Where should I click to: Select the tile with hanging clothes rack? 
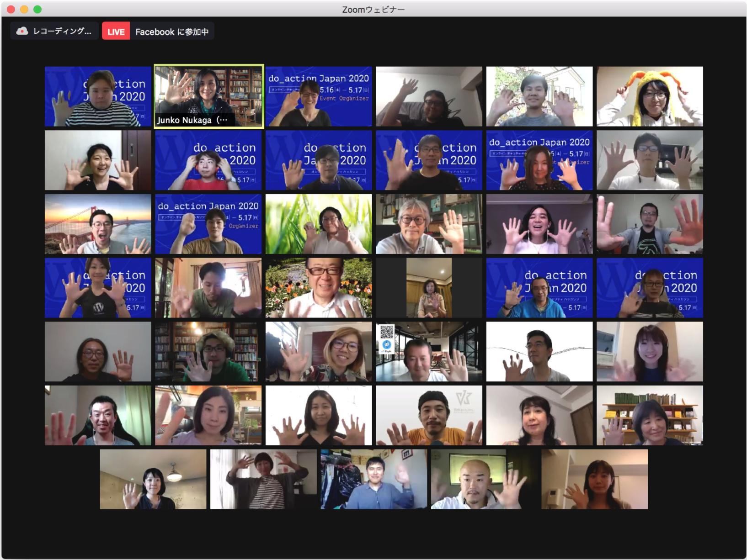[x=374, y=479]
